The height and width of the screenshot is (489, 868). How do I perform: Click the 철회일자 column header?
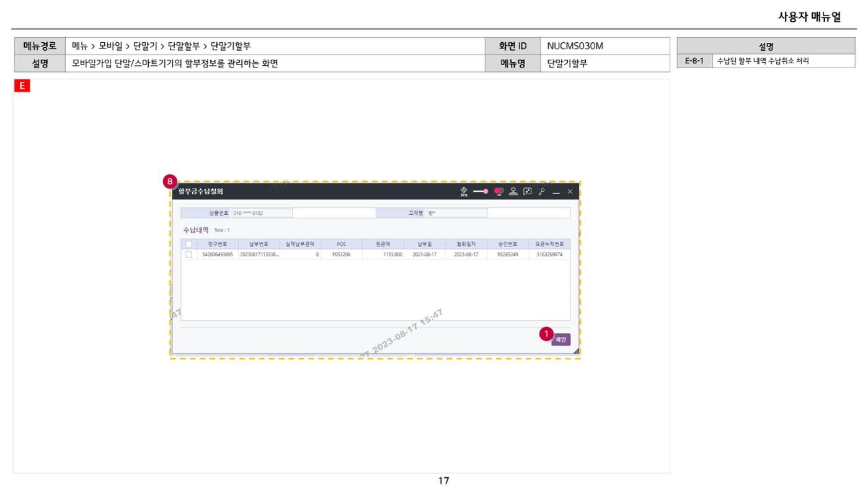[466, 244]
